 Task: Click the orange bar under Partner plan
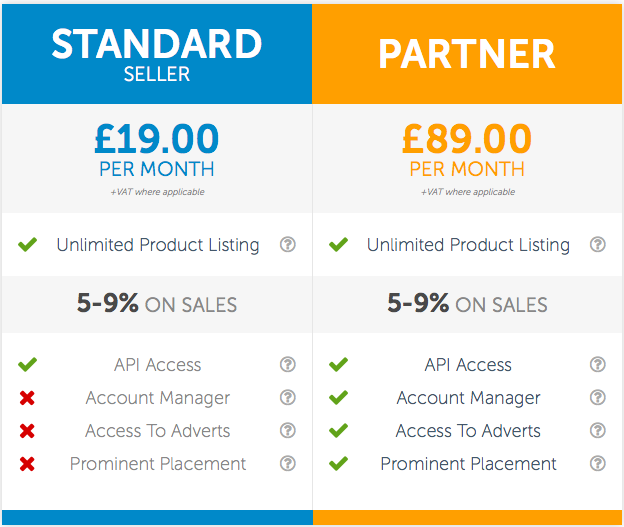[467, 517]
